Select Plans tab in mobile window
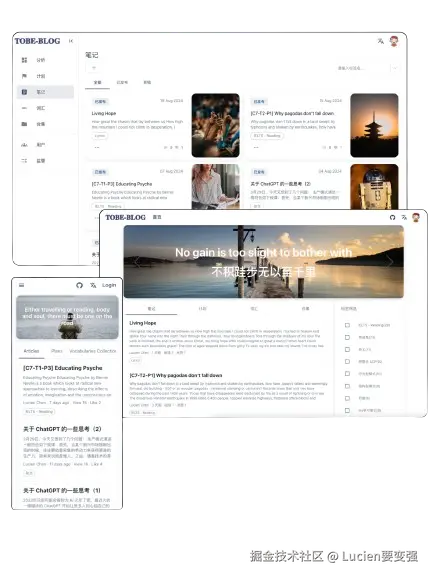 tap(57, 351)
